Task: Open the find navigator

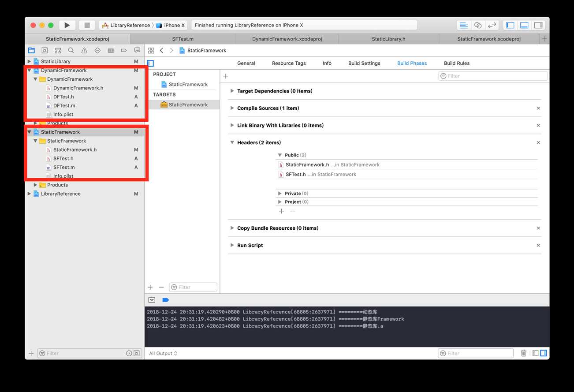Action: (x=71, y=50)
